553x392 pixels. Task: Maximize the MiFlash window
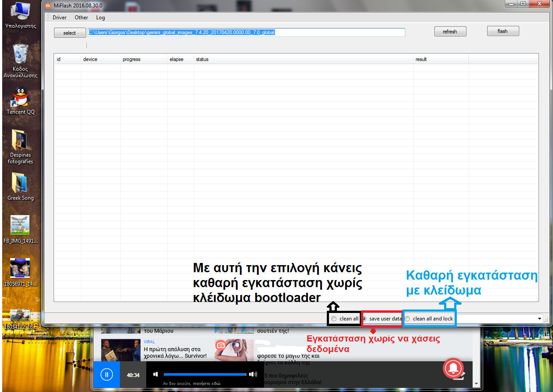[523, 4]
